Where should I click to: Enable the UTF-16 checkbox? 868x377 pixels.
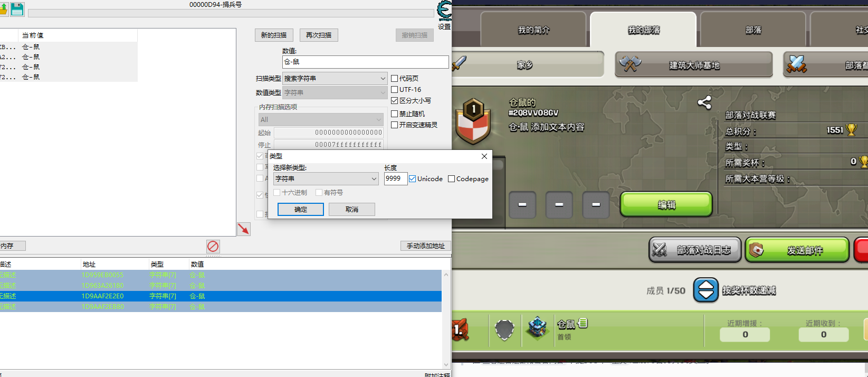coord(394,89)
